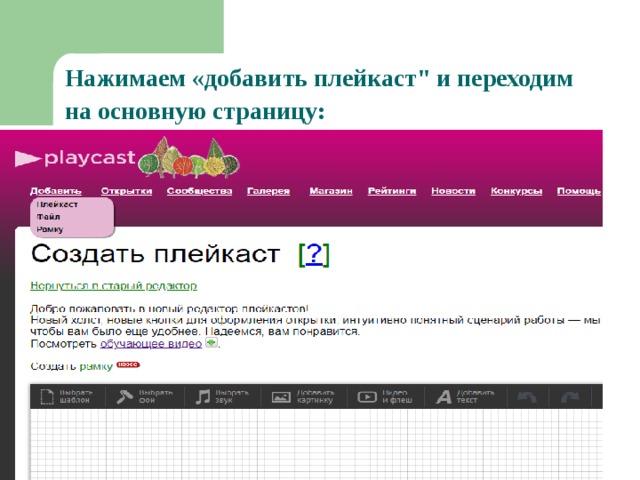The width and height of the screenshot is (640, 480).
Task: Click the video and flash icon
Action: tap(367, 397)
